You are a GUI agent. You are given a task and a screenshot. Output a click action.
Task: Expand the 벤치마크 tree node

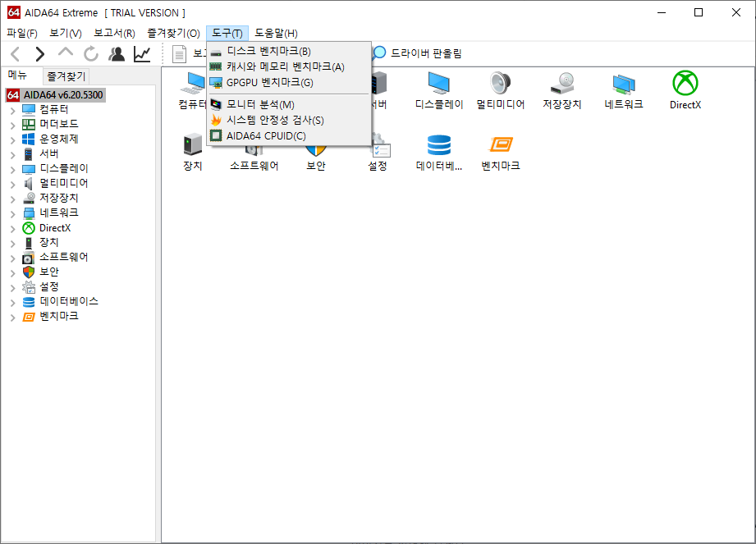tap(12, 318)
